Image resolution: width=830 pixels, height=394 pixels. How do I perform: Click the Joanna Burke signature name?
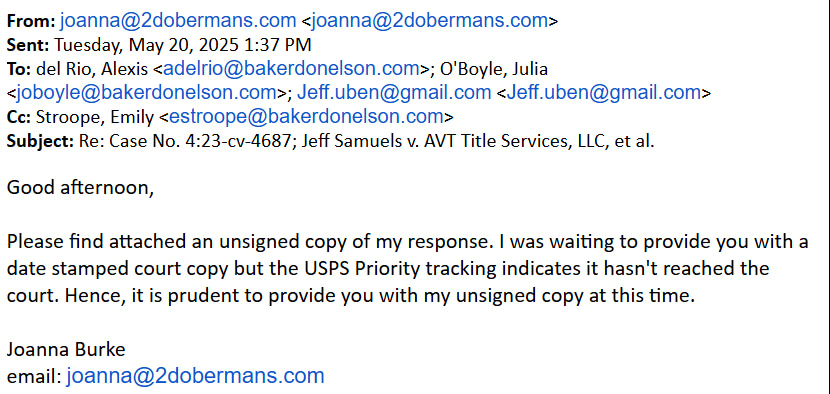tap(66, 350)
